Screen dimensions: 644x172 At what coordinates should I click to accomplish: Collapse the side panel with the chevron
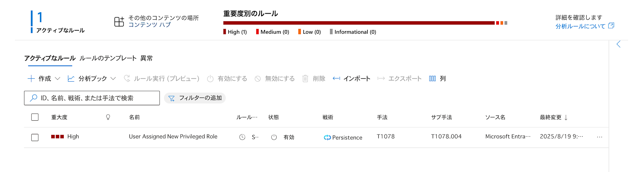coord(619,44)
